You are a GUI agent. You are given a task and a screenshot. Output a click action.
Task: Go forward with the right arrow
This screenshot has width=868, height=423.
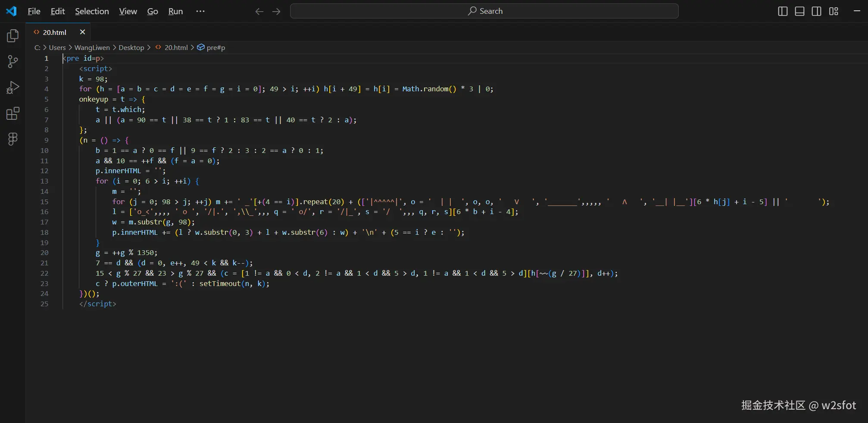[276, 12]
